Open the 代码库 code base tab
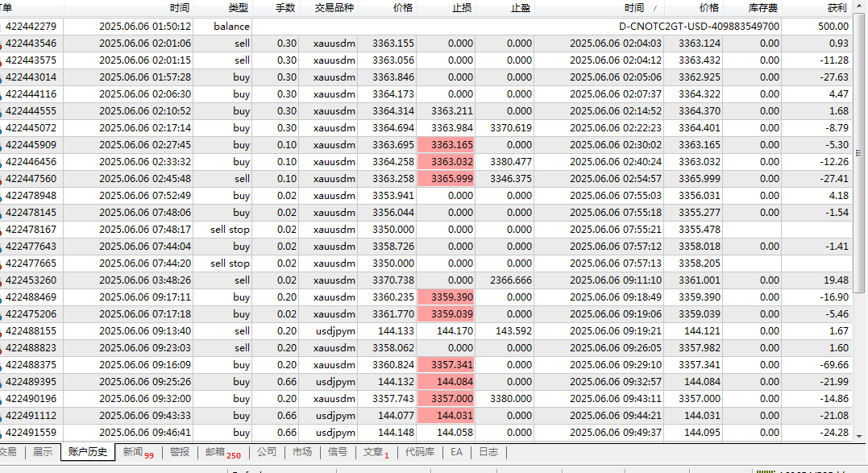Screen dimensions: 868x473 419,452
